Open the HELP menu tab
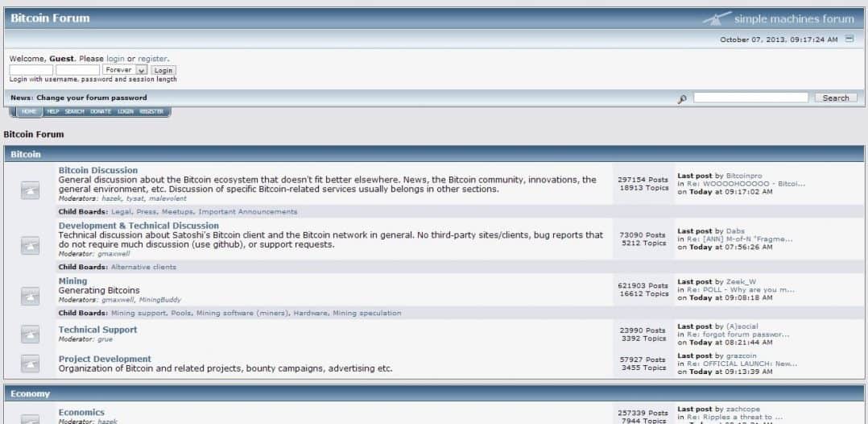 (x=53, y=111)
